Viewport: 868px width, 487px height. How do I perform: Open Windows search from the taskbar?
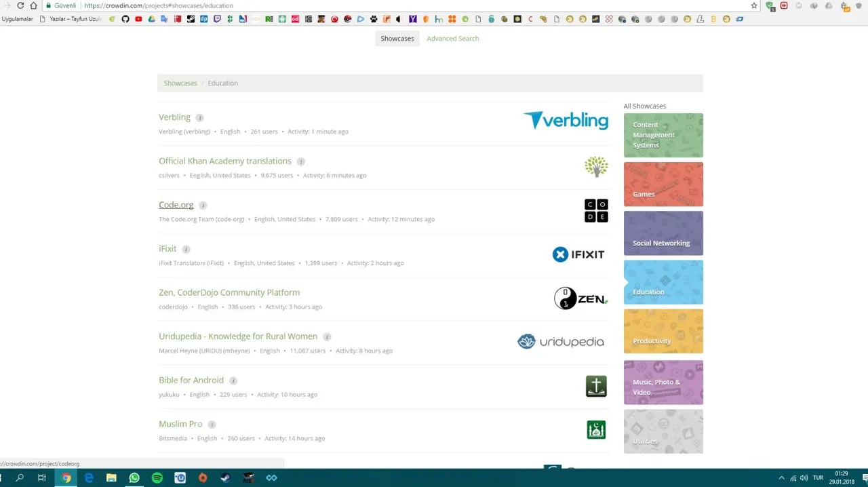[20, 478]
